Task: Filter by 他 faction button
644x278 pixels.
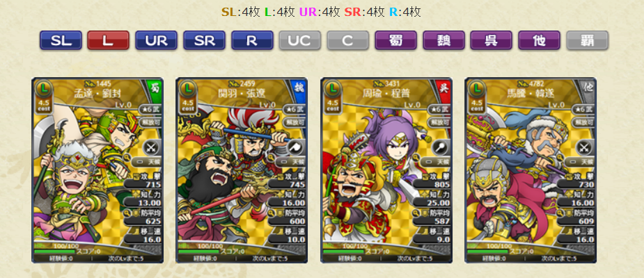Action: tap(540, 40)
